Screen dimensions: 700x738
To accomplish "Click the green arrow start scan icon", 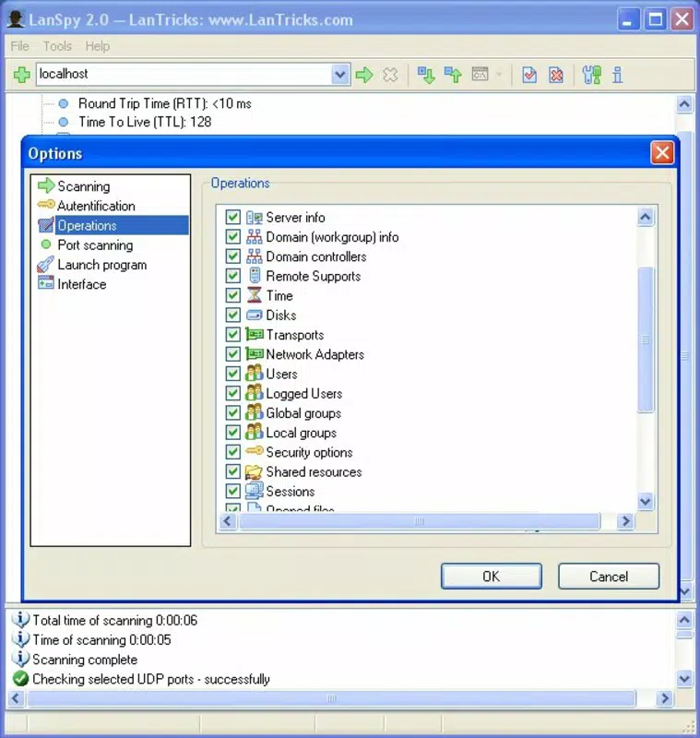I will click(364, 75).
